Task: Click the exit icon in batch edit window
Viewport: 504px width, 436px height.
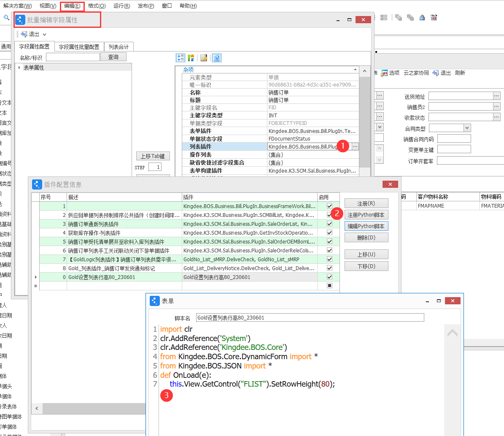Action: pos(24,34)
